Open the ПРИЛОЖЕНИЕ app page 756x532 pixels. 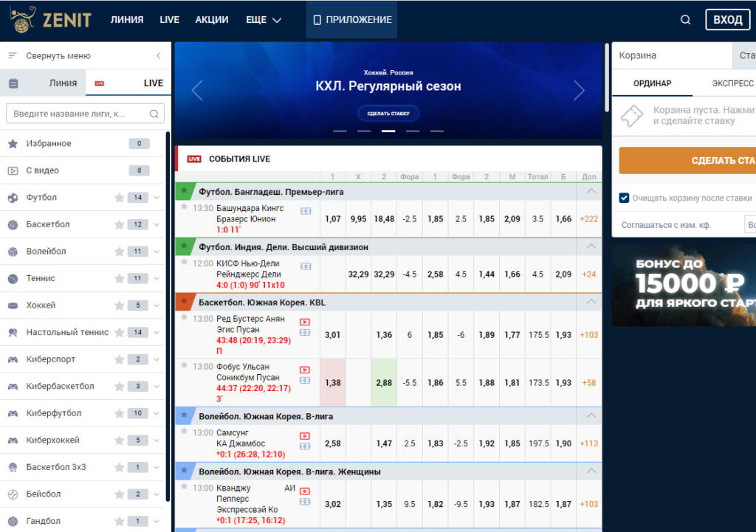coord(351,20)
